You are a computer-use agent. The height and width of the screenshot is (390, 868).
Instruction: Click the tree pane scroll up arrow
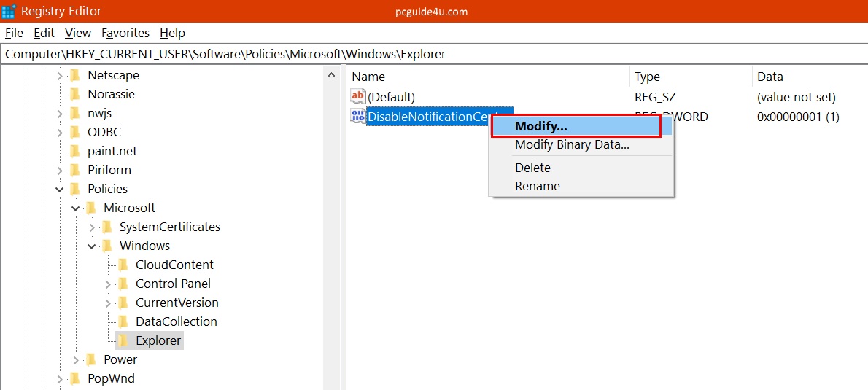click(332, 75)
